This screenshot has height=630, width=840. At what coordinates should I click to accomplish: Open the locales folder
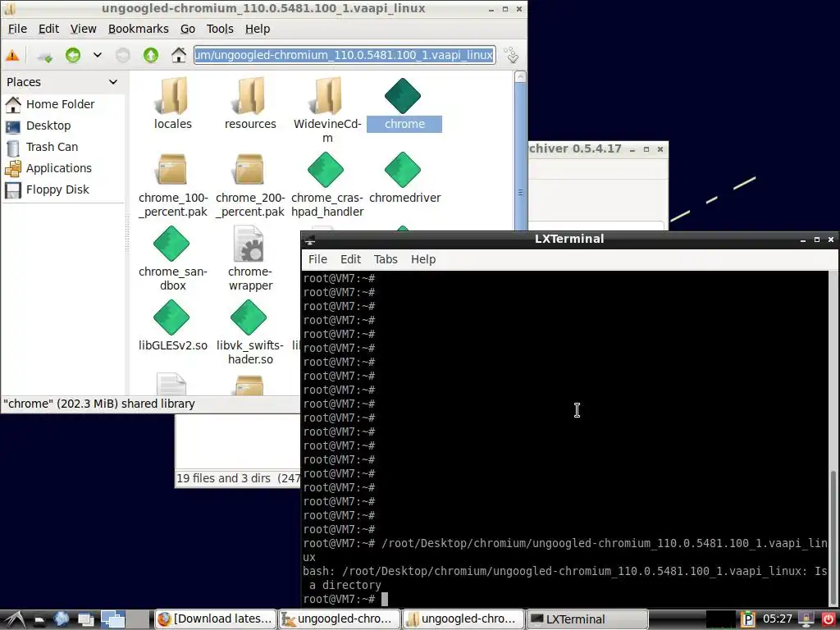[172, 104]
